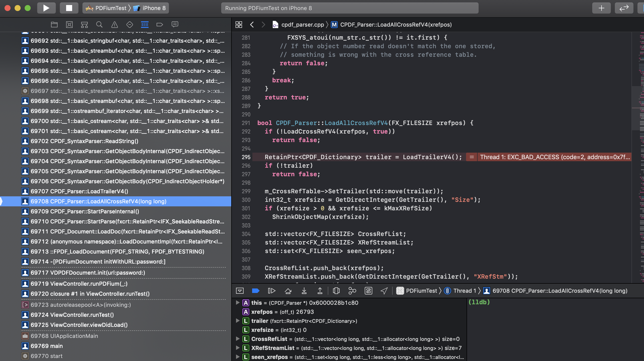Go back in editor history
Viewport: 644px width, 361px height.
252,25
